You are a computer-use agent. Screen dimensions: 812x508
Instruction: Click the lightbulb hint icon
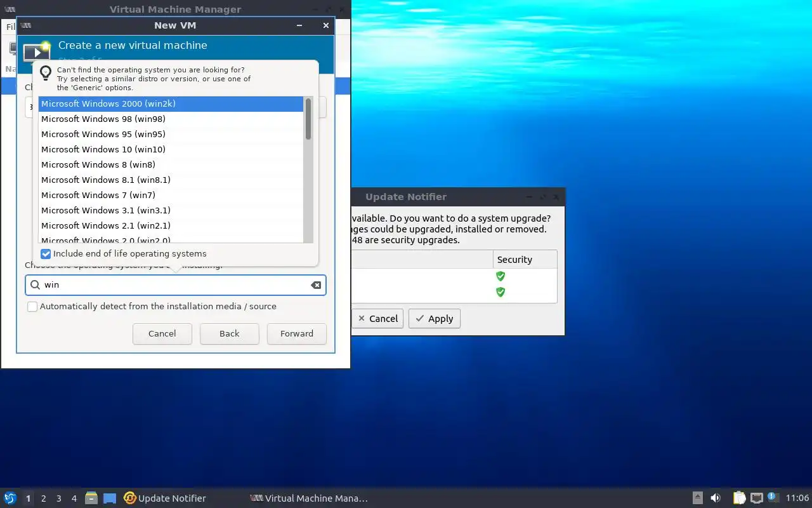tap(46, 72)
